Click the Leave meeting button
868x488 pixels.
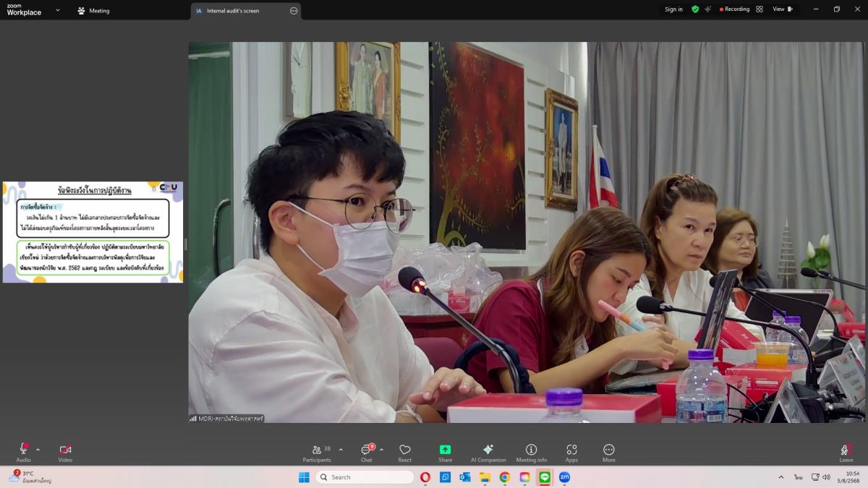pos(846,453)
